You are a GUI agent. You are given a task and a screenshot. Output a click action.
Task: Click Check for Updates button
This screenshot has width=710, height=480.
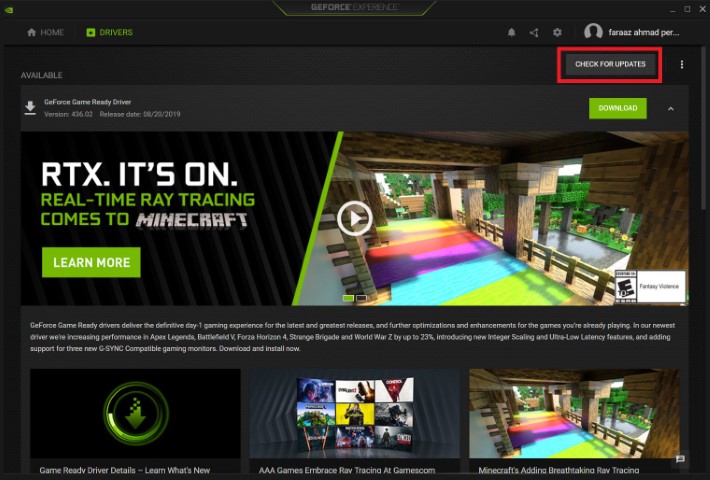click(x=610, y=64)
